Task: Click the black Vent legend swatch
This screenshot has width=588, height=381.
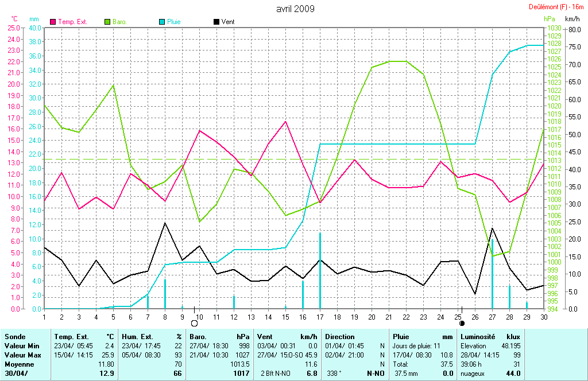Action: pos(216,22)
